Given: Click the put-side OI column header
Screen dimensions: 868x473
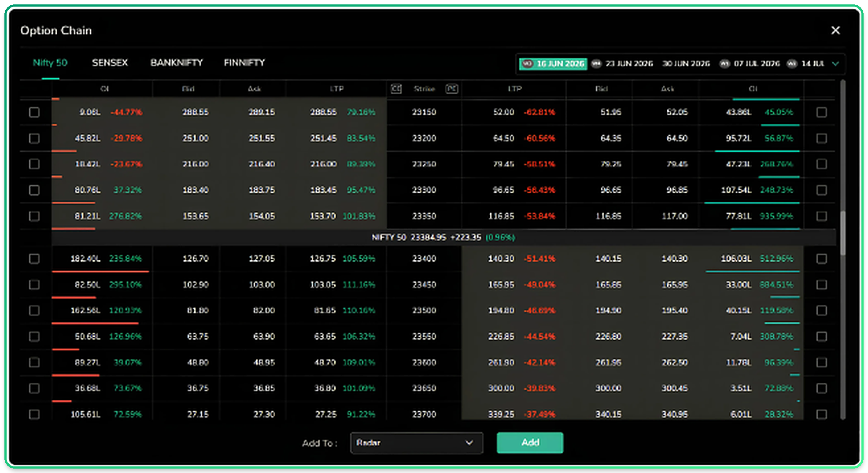Looking at the screenshot, I should pos(753,89).
